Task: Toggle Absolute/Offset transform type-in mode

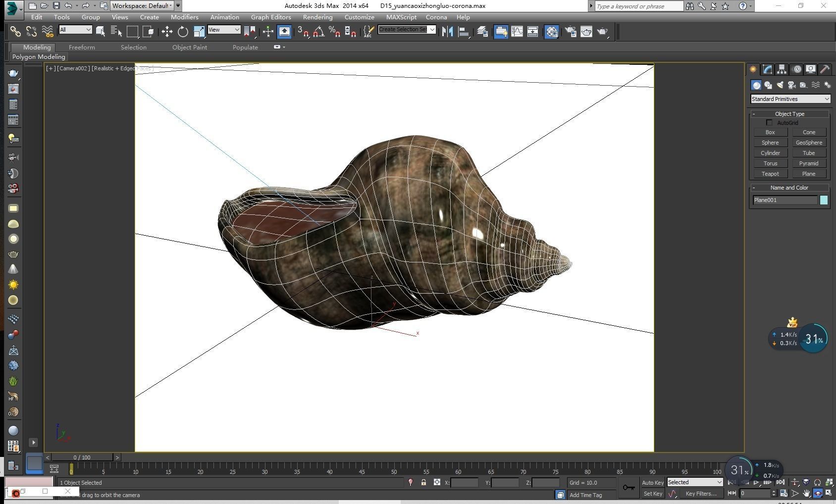Action: pyautogui.click(x=437, y=482)
